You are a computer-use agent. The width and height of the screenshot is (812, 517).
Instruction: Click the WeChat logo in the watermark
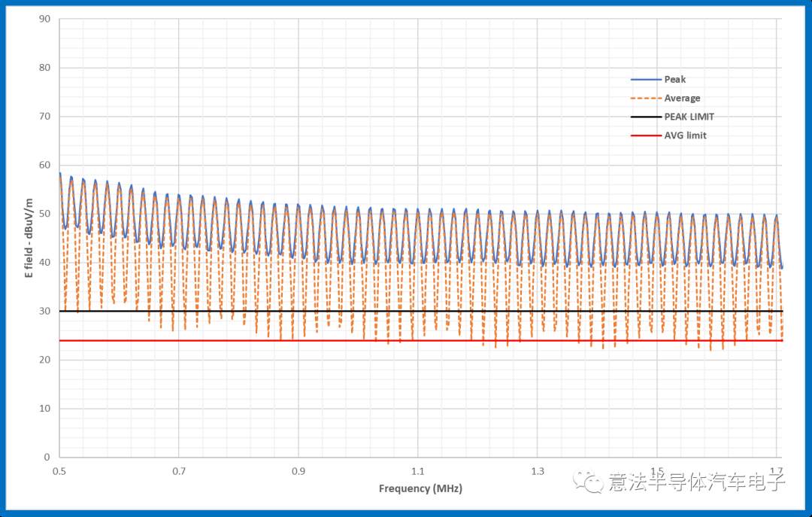coord(589,482)
